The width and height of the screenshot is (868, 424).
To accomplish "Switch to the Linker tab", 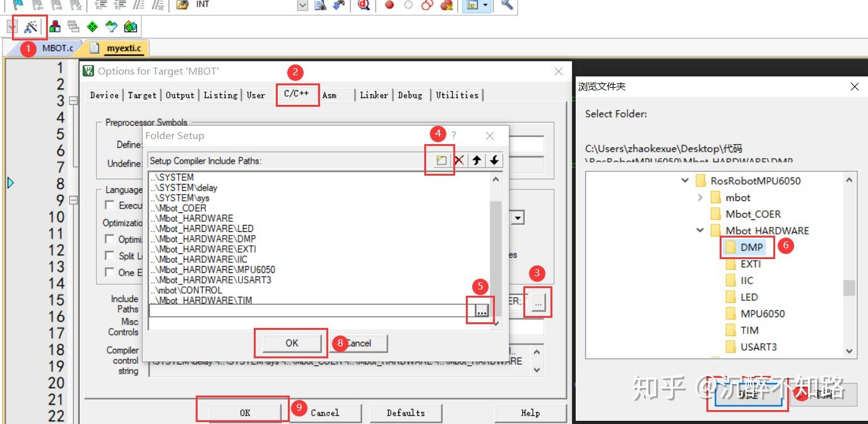I will point(374,95).
